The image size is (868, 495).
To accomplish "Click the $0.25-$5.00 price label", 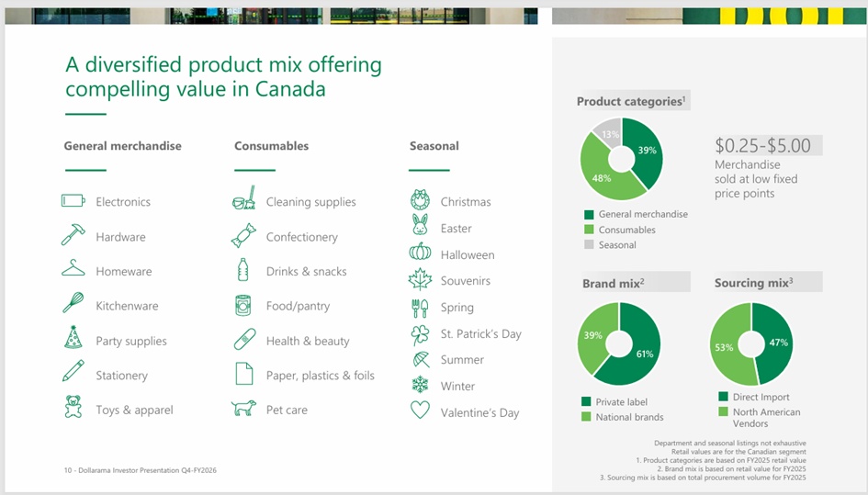I will tap(762, 145).
